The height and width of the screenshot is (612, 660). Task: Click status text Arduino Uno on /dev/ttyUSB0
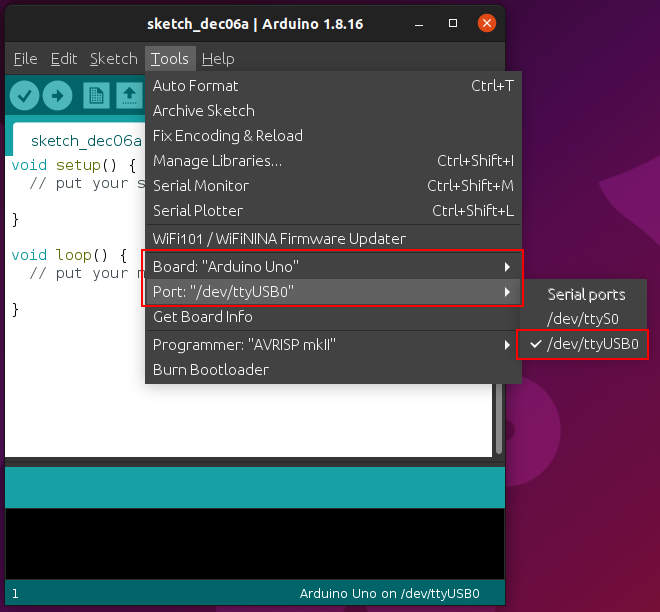pos(389,593)
